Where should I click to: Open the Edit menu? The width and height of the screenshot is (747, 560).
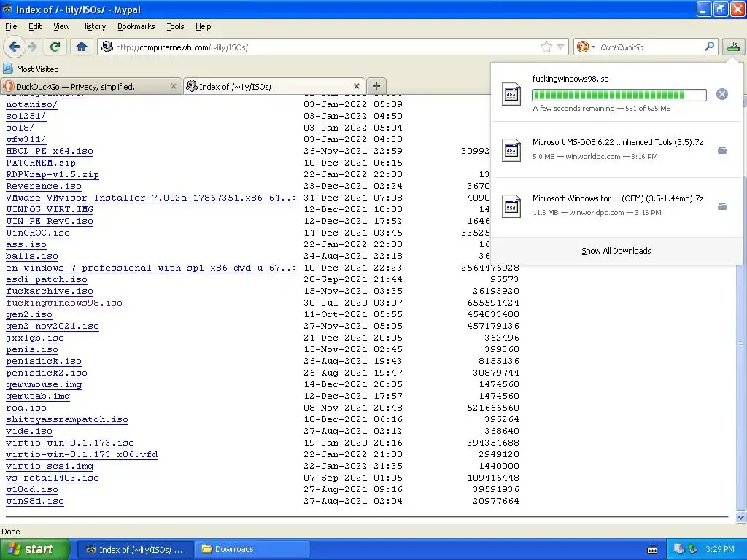pyautogui.click(x=35, y=26)
